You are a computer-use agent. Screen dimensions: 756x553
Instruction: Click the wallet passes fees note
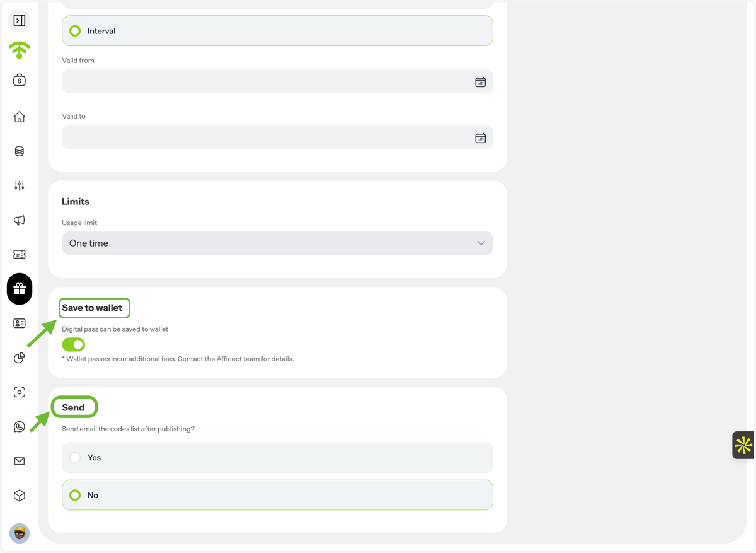coord(178,359)
